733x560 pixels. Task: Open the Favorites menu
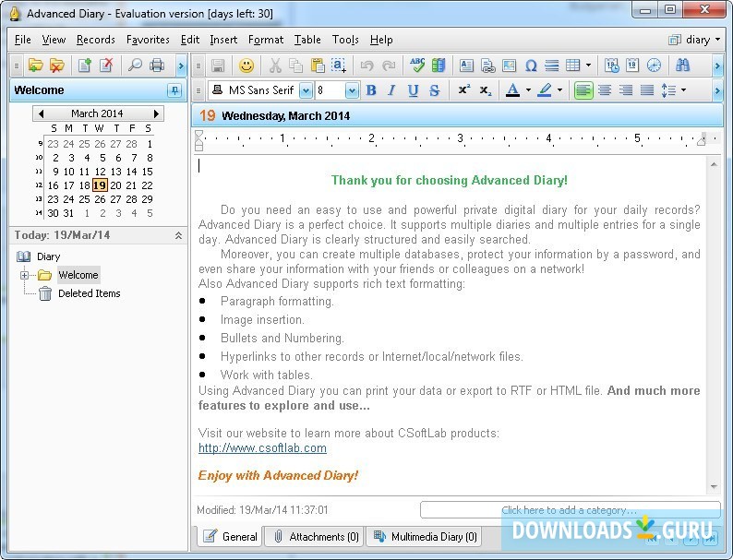coord(148,40)
